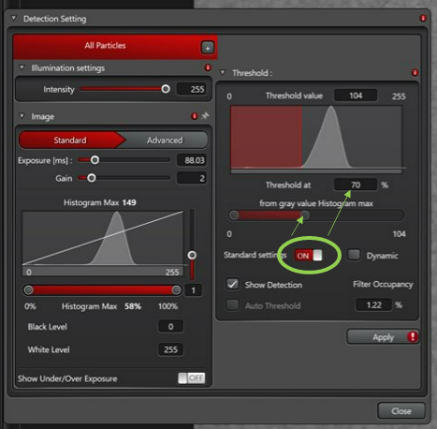Click the red exclamation icon on Apply

click(x=412, y=337)
